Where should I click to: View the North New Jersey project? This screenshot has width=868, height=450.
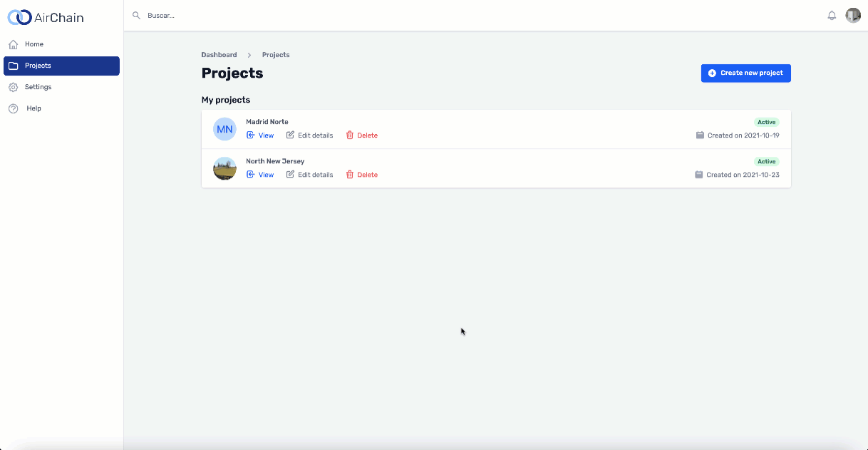point(260,175)
